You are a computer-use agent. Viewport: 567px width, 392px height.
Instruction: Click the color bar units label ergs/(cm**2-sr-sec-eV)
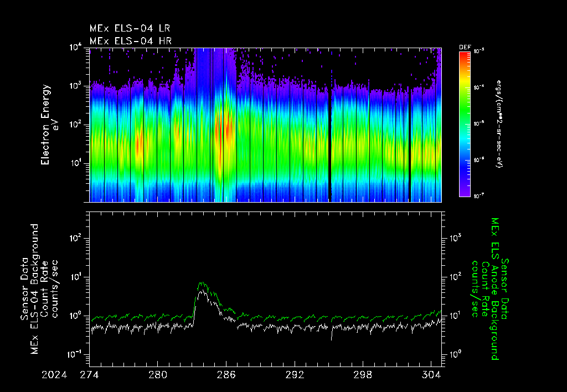[x=499, y=124]
